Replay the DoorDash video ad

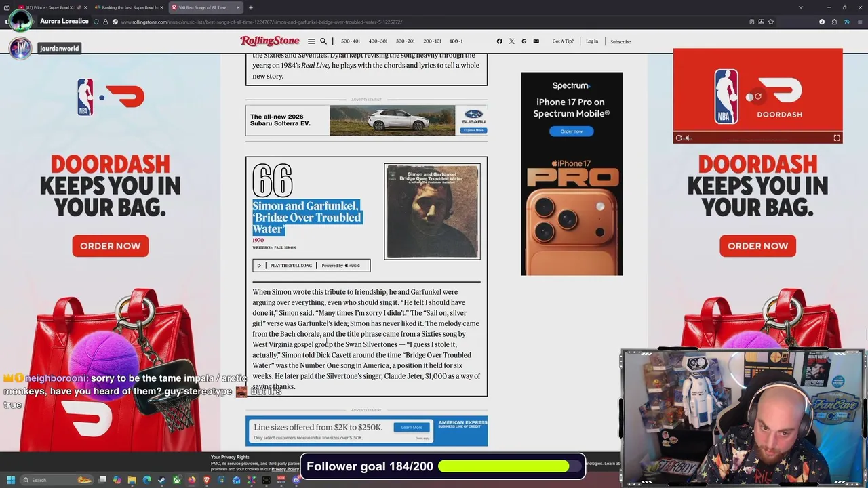(x=679, y=138)
